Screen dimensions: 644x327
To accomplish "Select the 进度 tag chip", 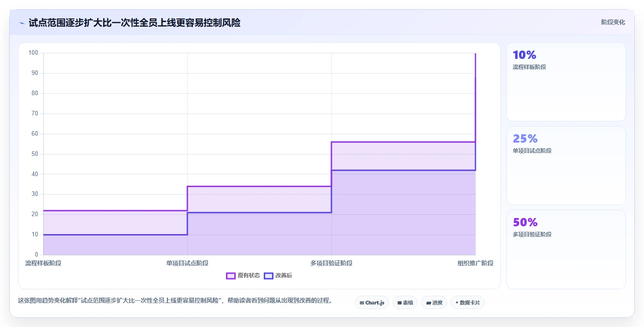I will click(x=434, y=303).
